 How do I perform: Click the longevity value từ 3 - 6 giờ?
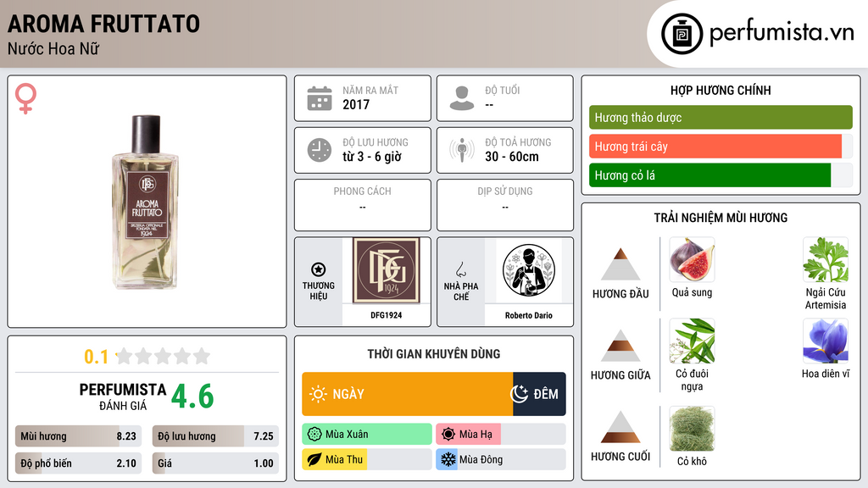(372, 157)
